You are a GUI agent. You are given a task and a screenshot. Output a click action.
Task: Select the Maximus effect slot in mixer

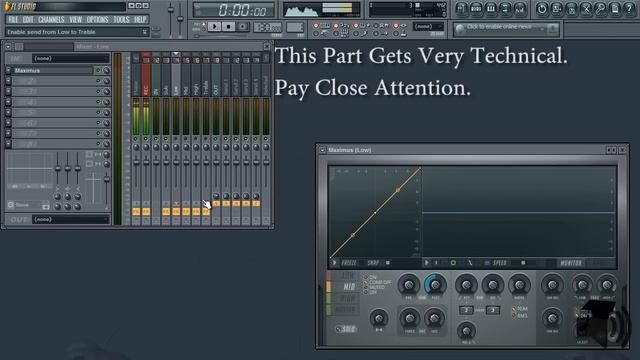pyautogui.click(x=53, y=71)
